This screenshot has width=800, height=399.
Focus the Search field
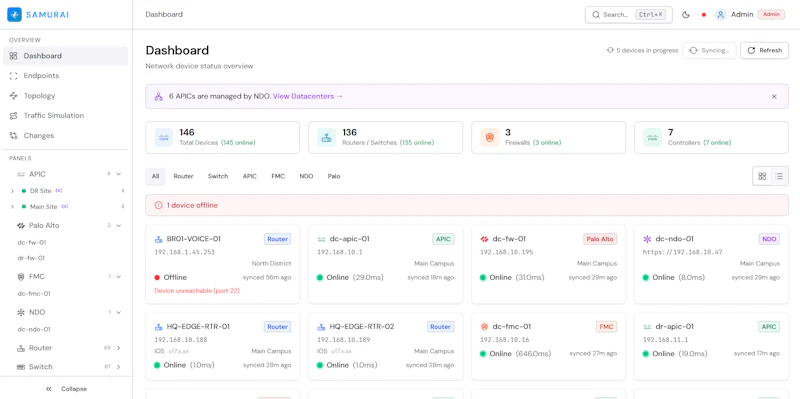pyautogui.click(x=629, y=15)
